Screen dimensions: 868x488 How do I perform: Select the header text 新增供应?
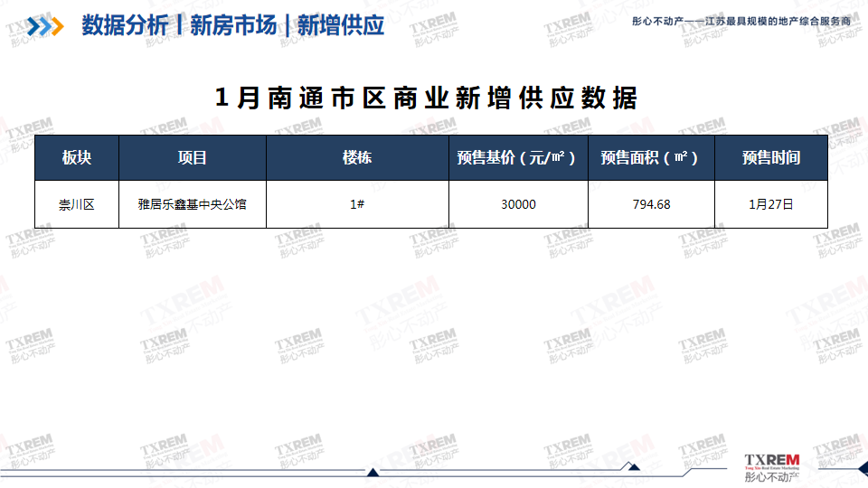[341, 25]
